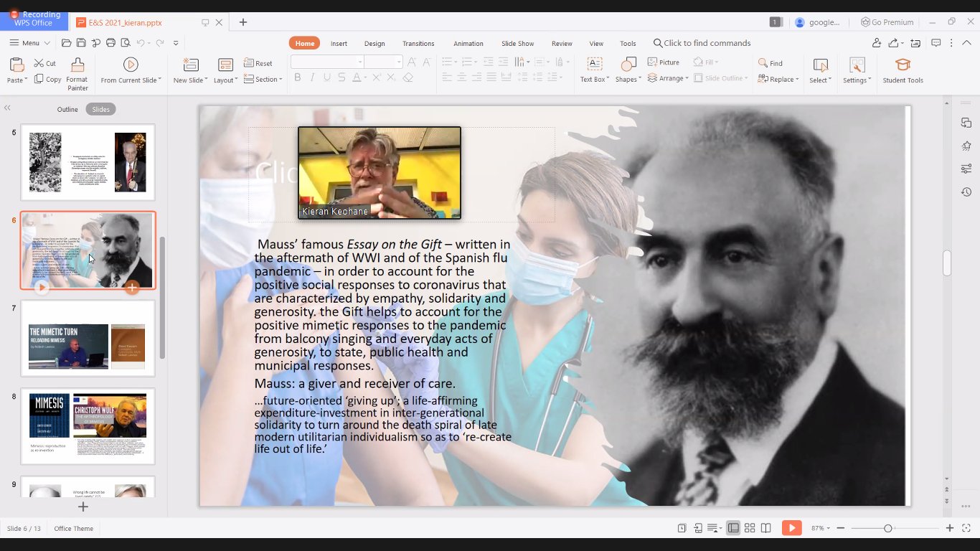Toggle Strikethrough formatting
Screen dimensions: 980x551
341,77
